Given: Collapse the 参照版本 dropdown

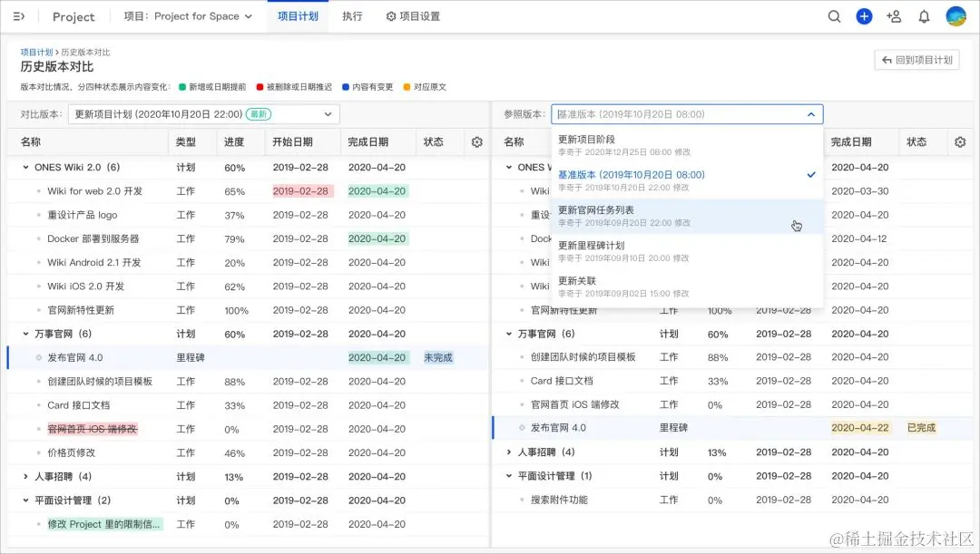Looking at the screenshot, I should 810,114.
